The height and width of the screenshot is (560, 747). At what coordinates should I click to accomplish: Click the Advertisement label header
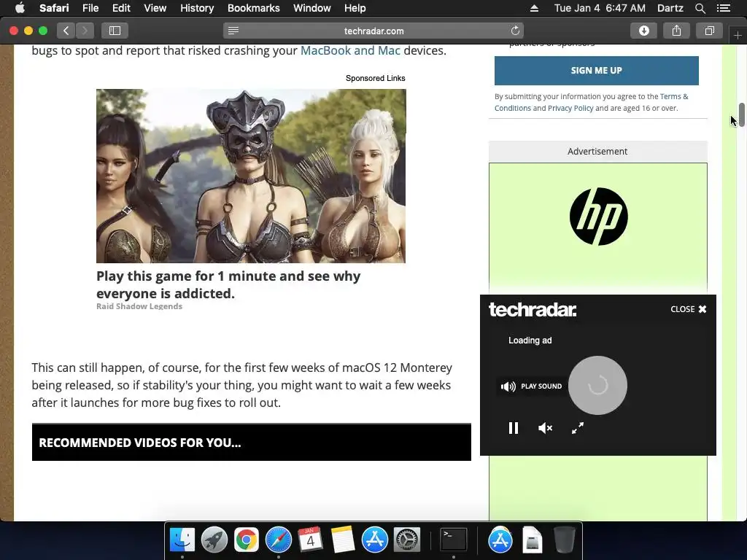(x=598, y=152)
